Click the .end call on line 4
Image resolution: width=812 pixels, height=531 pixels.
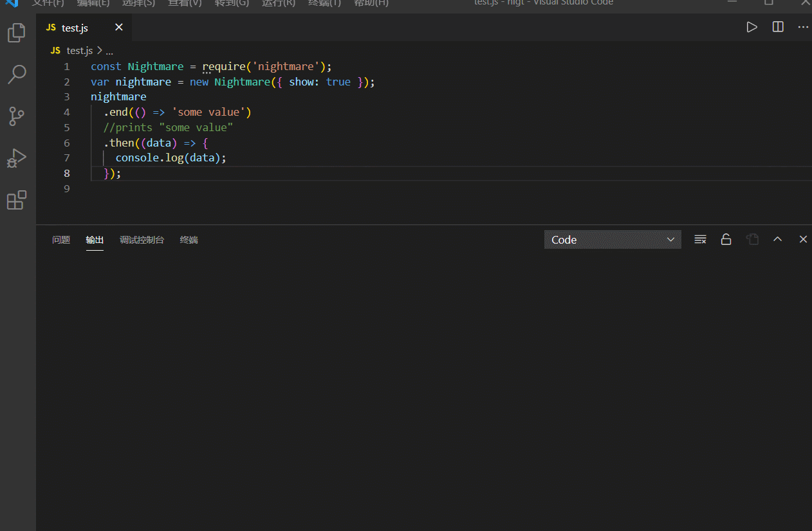pos(116,113)
